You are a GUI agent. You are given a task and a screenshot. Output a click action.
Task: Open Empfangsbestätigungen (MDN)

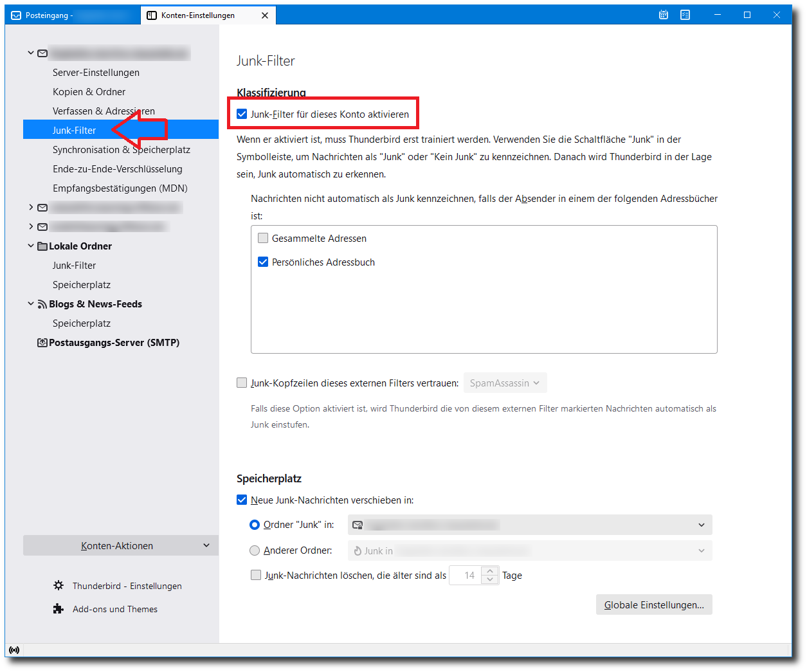[121, 188]
